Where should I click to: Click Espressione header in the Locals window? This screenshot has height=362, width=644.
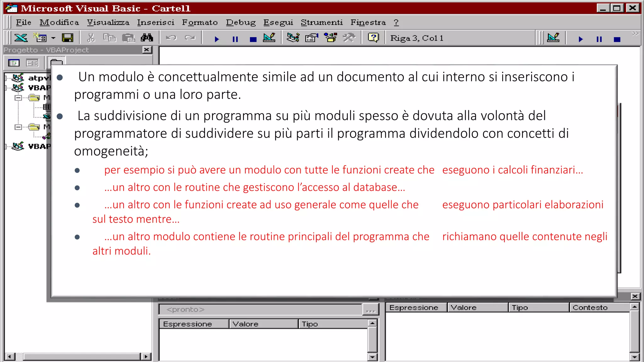point(194,324)
